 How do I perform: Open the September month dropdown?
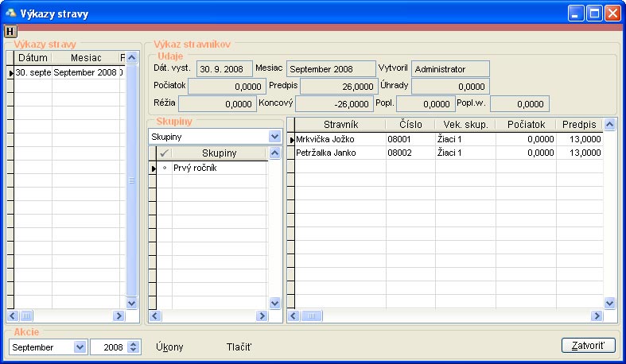click(x=79, y=347)
